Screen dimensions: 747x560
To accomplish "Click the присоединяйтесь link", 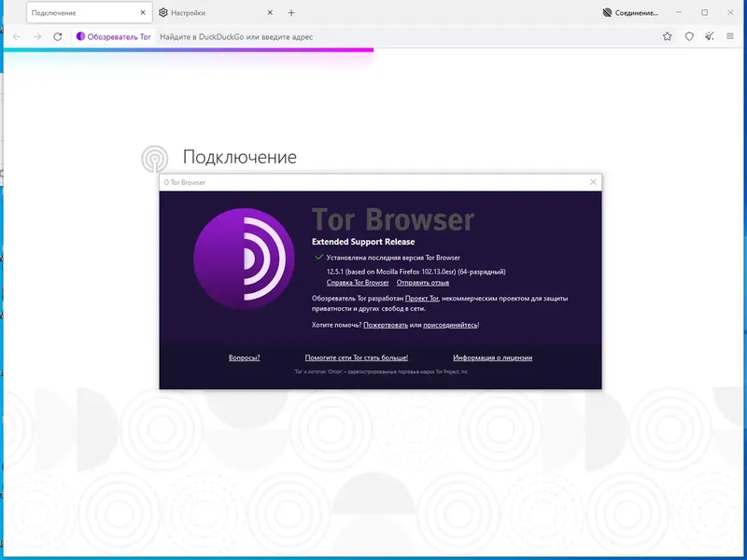I will pyautogui.click(x=450, y=325).
